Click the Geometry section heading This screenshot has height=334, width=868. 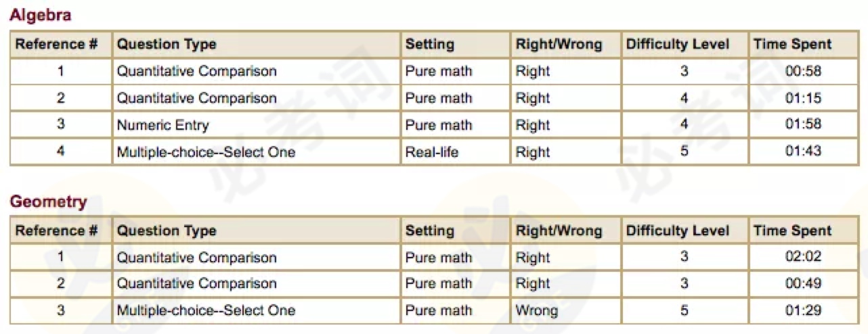click(x=47, y=201)
